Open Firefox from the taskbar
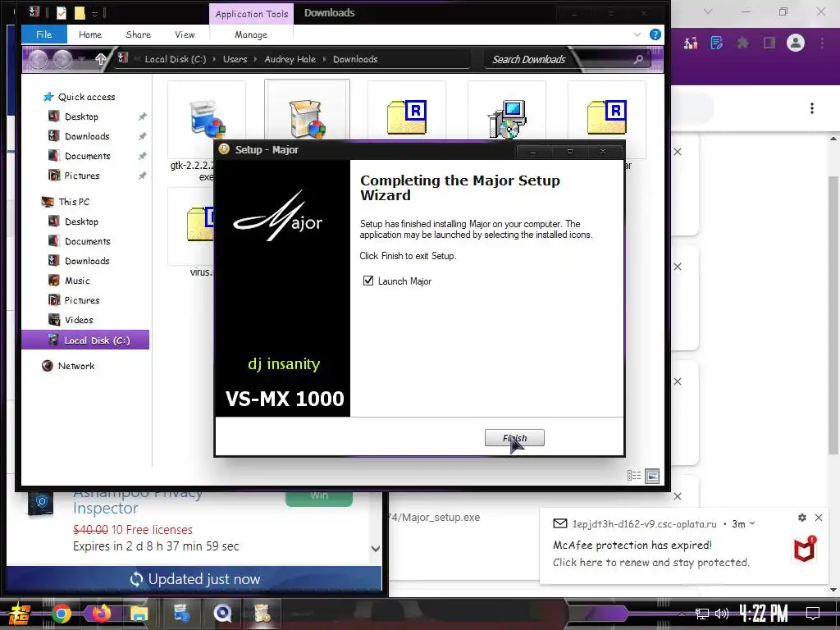Viewport: 840px width, 630px height. pos(100,614)
